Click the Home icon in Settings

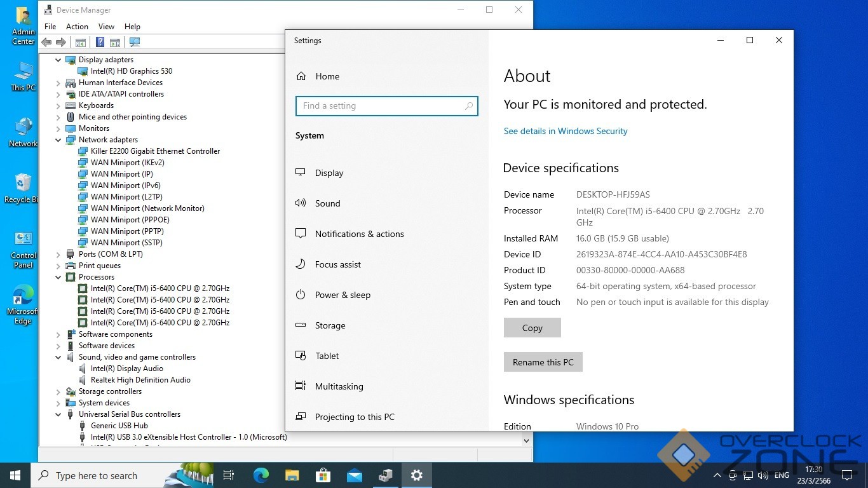coord(301,76)
